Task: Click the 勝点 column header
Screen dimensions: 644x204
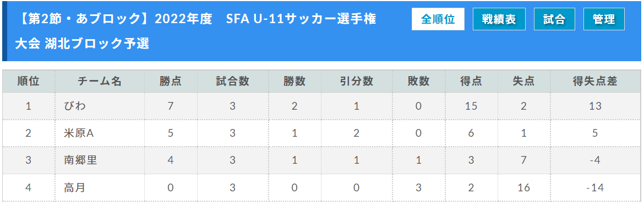Action: coord(171,82)
